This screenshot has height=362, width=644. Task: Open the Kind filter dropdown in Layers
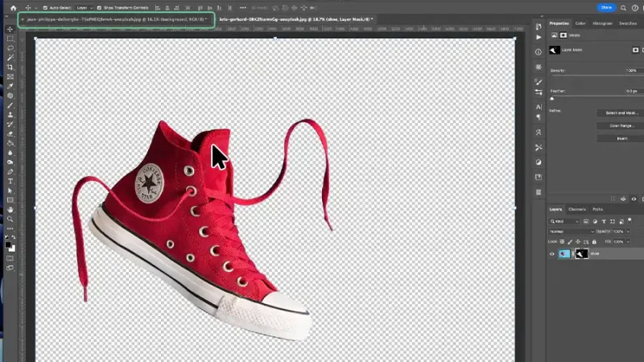(564, 221)
